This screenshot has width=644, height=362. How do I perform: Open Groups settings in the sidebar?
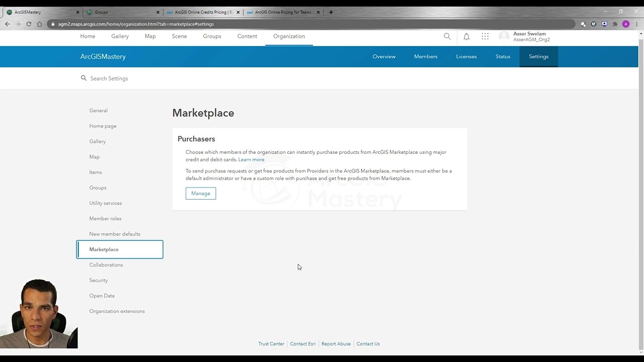coord(98,188)
